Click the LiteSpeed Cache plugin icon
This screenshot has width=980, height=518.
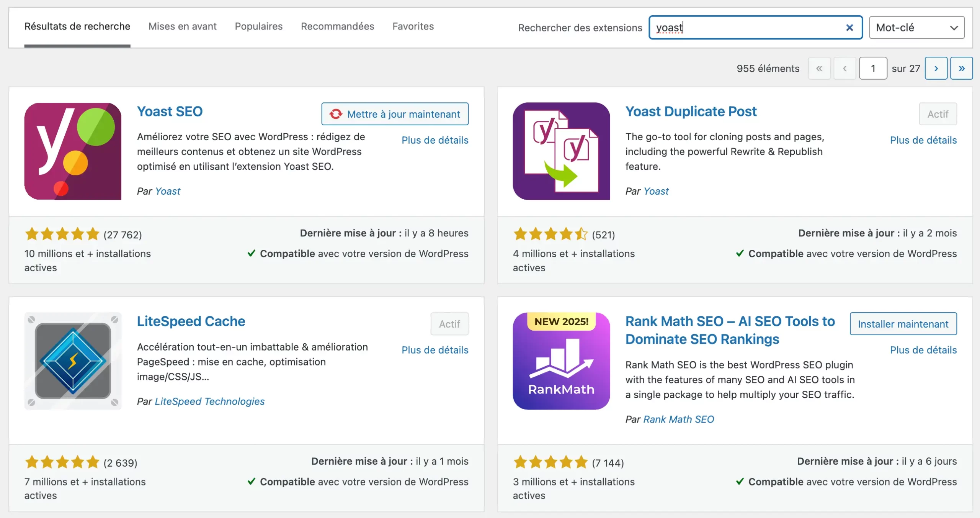(x=73, y=361)
